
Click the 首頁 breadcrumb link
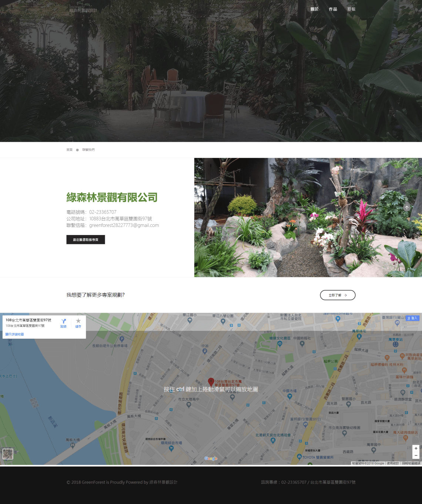click(x=69, y=150)
